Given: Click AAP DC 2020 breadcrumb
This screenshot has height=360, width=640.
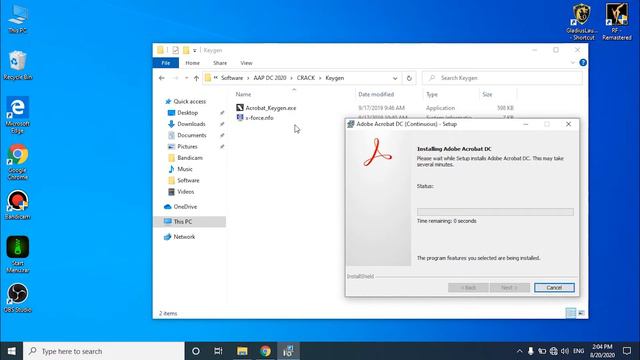Looking at the screenshot, I should tap(270, 78).
